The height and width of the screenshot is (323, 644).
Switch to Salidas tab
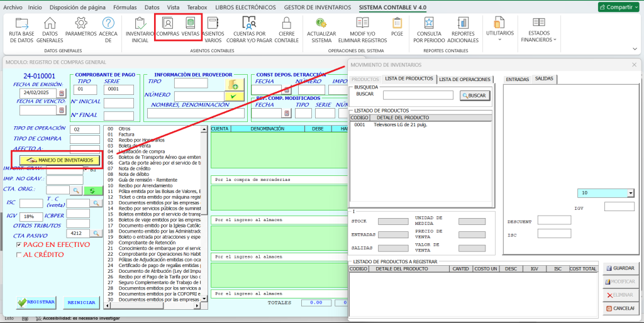pos(544,79)
